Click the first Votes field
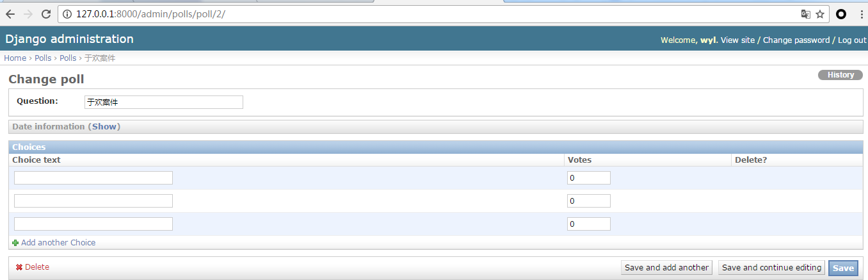Image resolution: width=868 pixels, height=280 pixels. click(589, 177)
